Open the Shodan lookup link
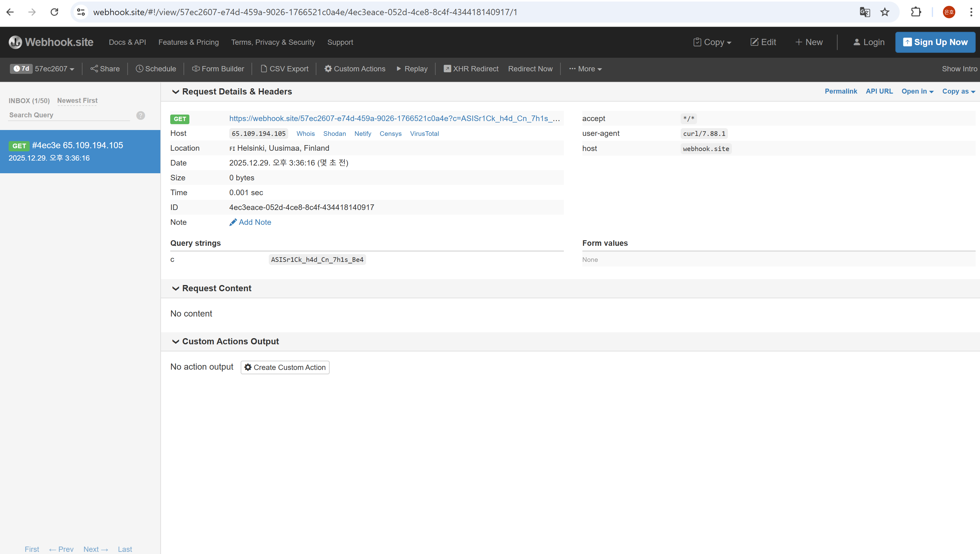This screenshot has width=980, height=554. (335, 133)
